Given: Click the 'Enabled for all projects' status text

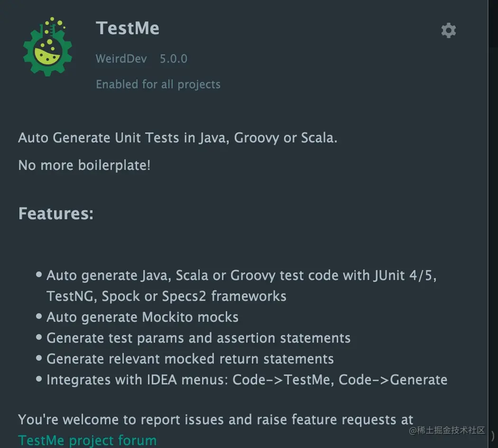Looking at the screenshot, I should pyautogui.click(x=158, y=84).
